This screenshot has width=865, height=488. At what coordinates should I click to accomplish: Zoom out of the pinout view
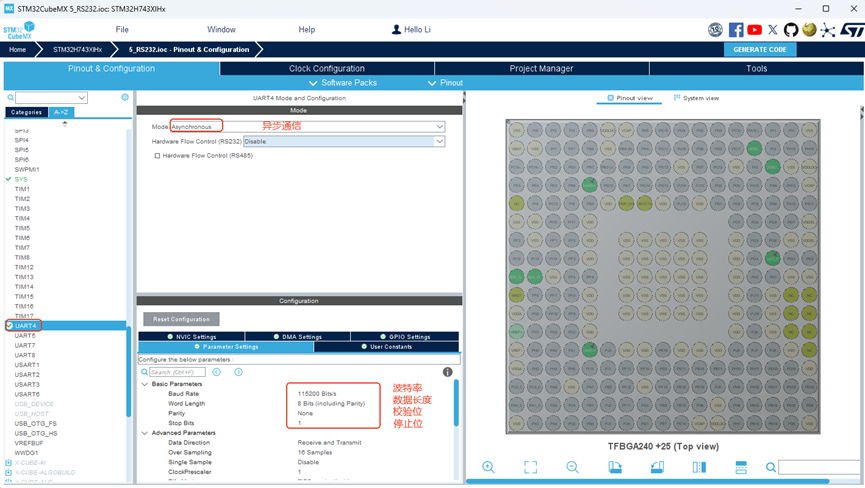[x=573, y=467]
